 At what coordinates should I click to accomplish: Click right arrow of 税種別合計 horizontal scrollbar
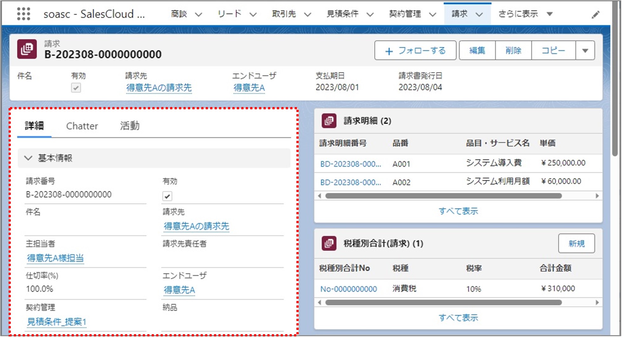(597, 302)
